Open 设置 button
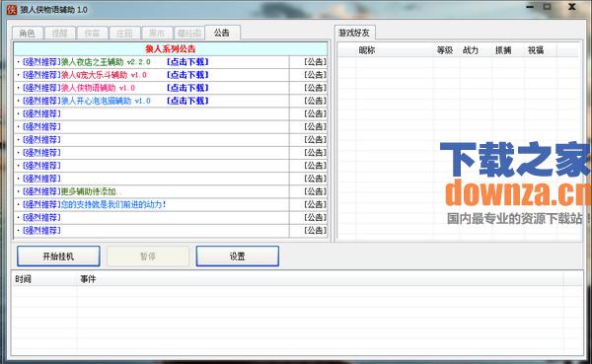 (238, 256)
